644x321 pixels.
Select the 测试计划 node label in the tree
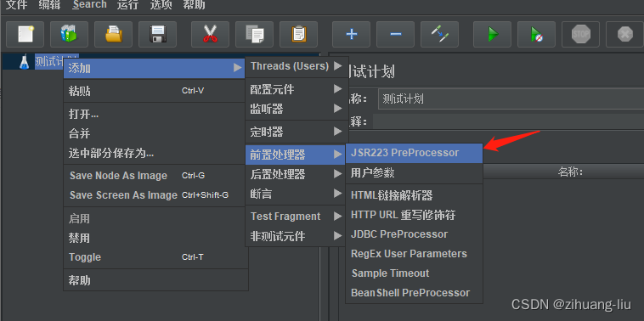click(56, 62)
